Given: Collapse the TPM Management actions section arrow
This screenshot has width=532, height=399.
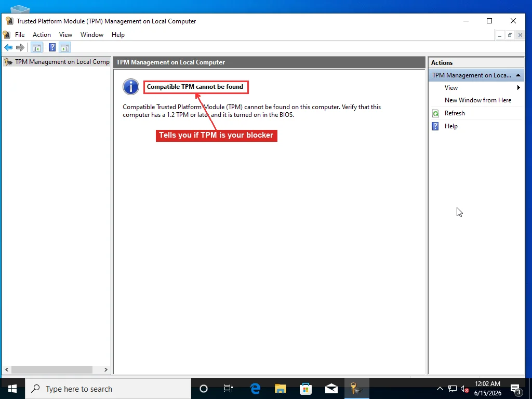Looking at the screenshot, I should 518,75.
